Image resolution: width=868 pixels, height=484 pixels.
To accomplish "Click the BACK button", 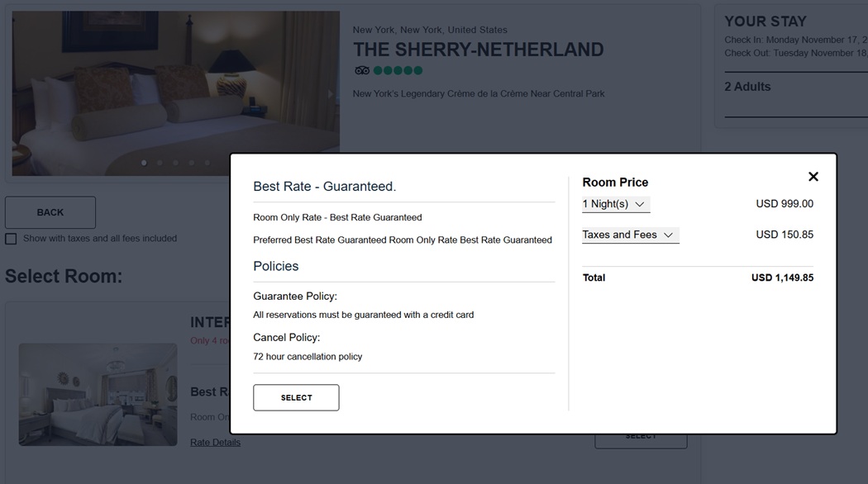I will [50, 212].
